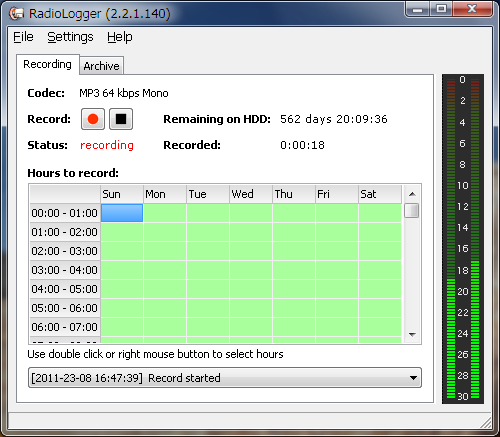The height and width of the screenshot is (437, 500).
Task: Select the Sat 05:00 - 06:00 cell
Action: point(380,308)
